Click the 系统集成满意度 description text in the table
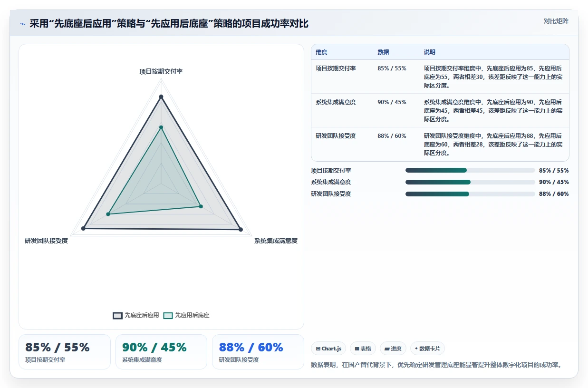The height and width of the screenshot is (388, 588). (x=493, y=111)
